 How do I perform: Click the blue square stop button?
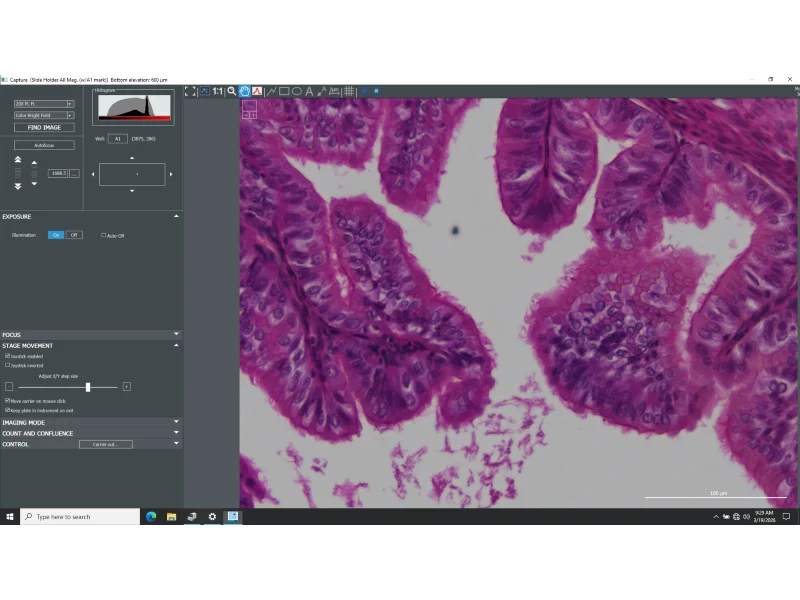point(377,91)
